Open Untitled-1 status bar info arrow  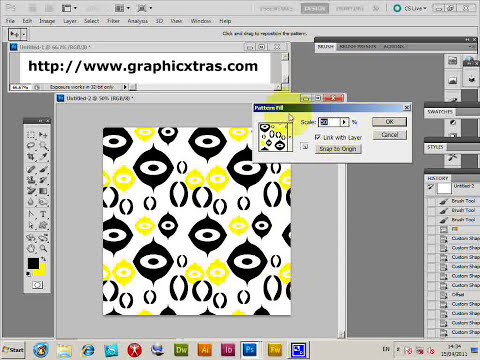[x=125, y=87]
